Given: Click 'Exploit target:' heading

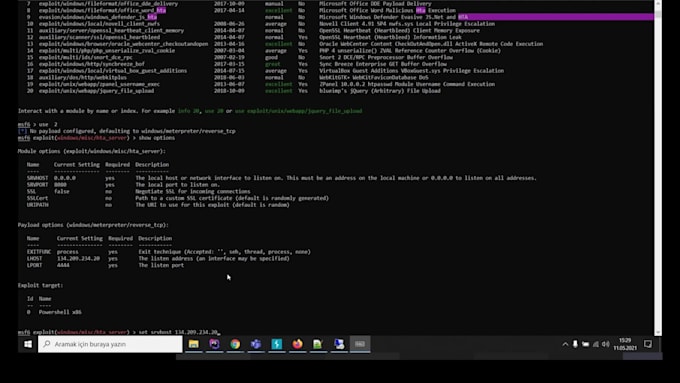Looking at the screenshot, I should pos(40,285).
